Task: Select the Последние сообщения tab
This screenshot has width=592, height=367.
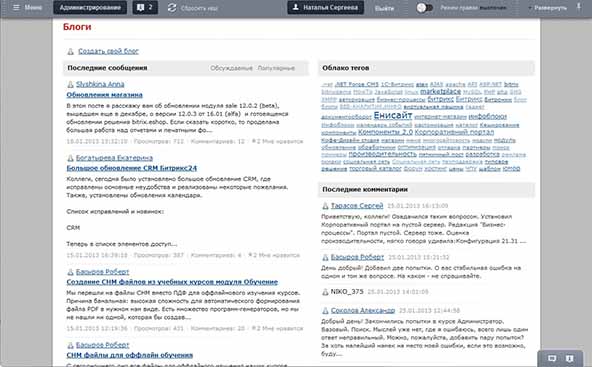Action: point(107,68)
